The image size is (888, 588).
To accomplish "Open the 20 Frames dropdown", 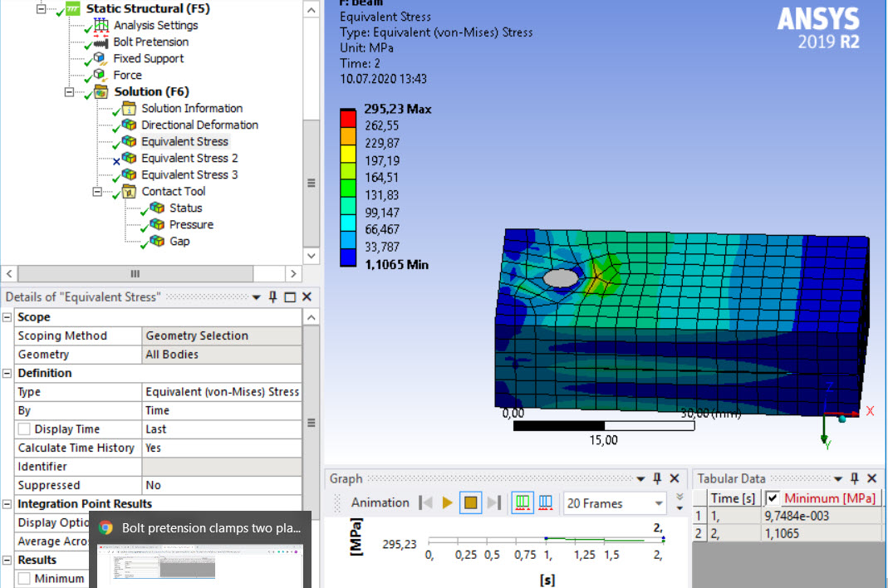I will (657, 502).
